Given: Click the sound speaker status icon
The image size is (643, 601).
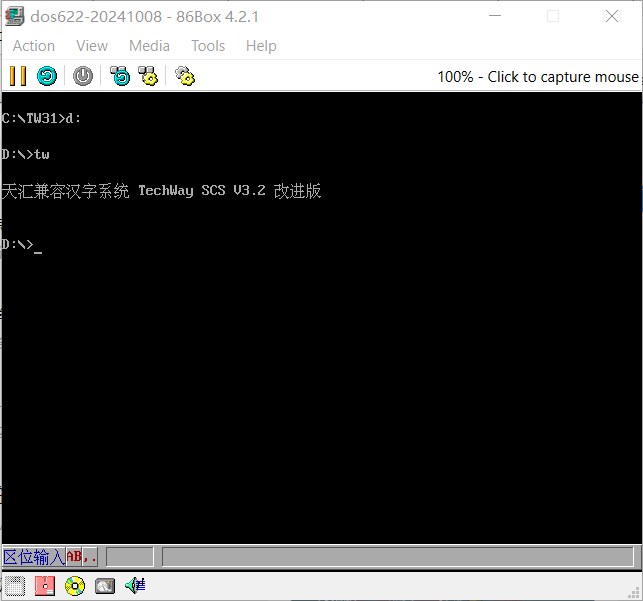Looking at the screenshot, I should pyautogui.click(x=135, y=586).
